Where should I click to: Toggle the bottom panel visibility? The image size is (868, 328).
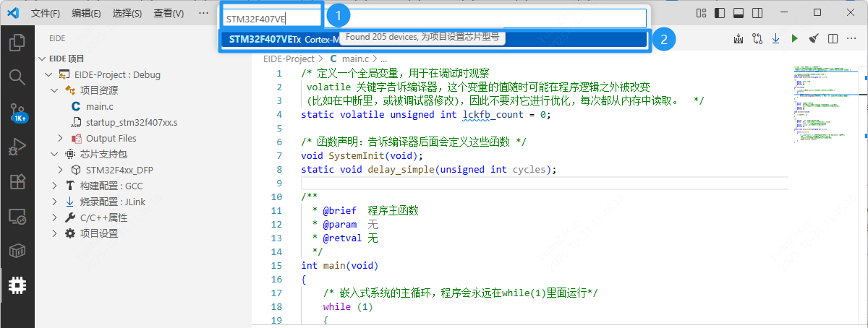click(x=738, y=13)
